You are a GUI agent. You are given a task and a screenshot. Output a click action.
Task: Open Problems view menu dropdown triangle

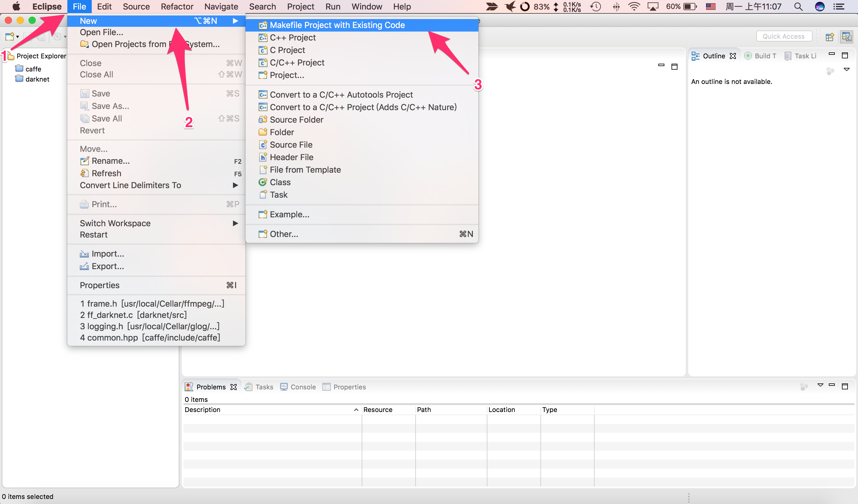[x=820, y=385]
